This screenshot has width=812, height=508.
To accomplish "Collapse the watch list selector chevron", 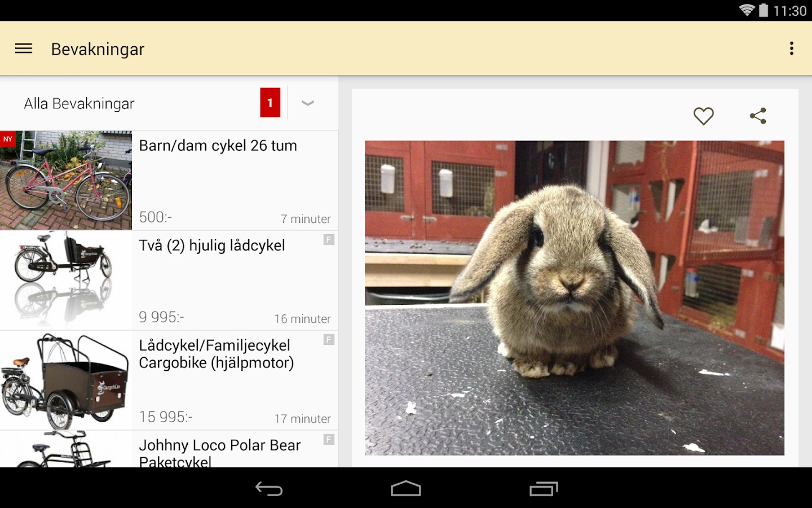I will [307, 103].
